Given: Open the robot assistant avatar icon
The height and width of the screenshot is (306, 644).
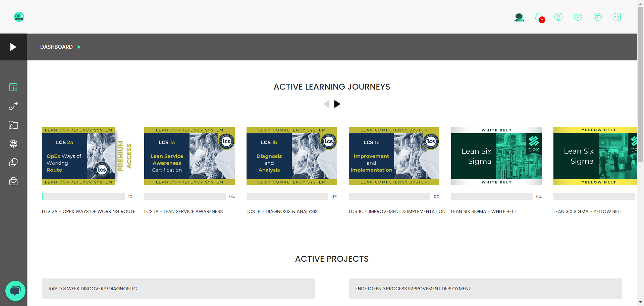Looking at the screenshot, I should pyautogui.click(x=519, y=17).
